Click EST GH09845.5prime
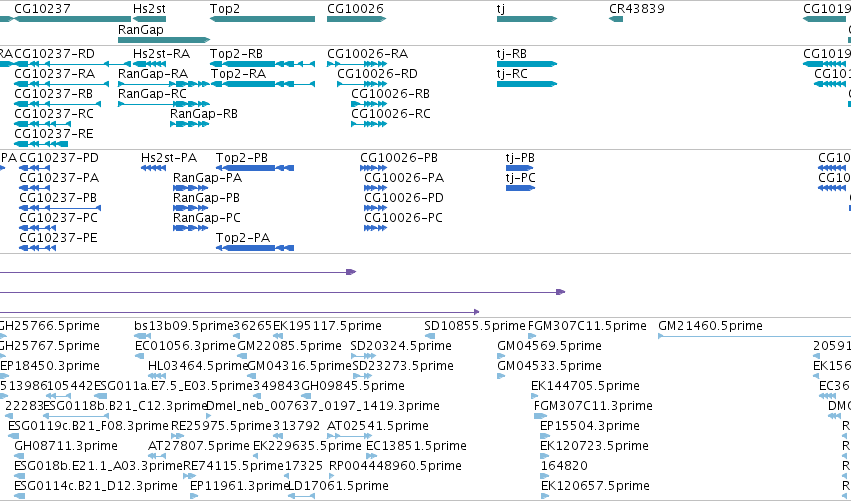851x501 pixels. click(x=353, y=386)
